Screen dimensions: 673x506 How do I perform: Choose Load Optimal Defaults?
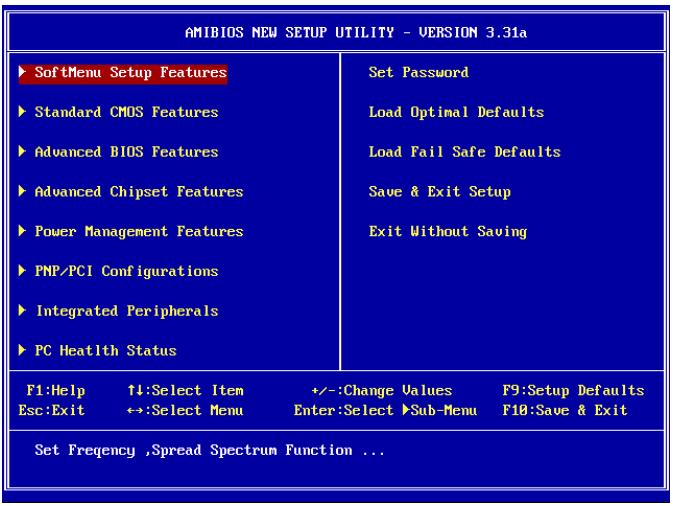coord(456,112)
